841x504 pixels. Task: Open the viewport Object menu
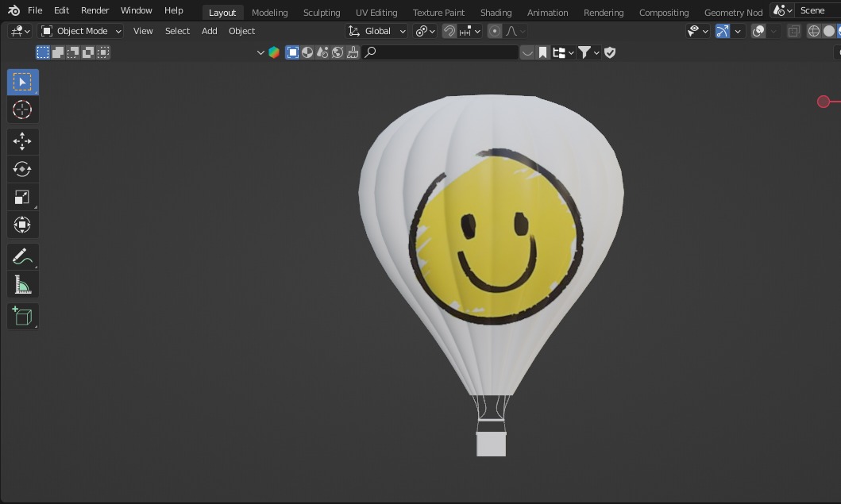pyautogui.click(x=242, y=31)
